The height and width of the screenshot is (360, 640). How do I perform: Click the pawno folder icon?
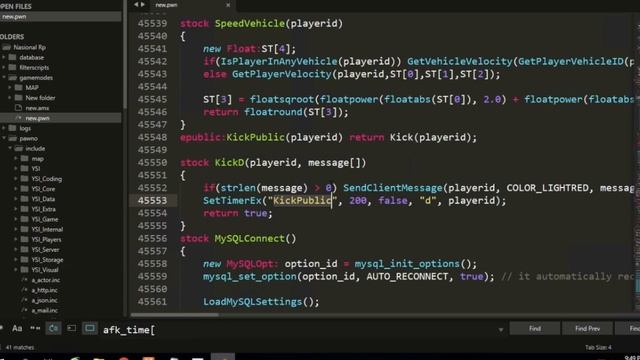point(12,138)
